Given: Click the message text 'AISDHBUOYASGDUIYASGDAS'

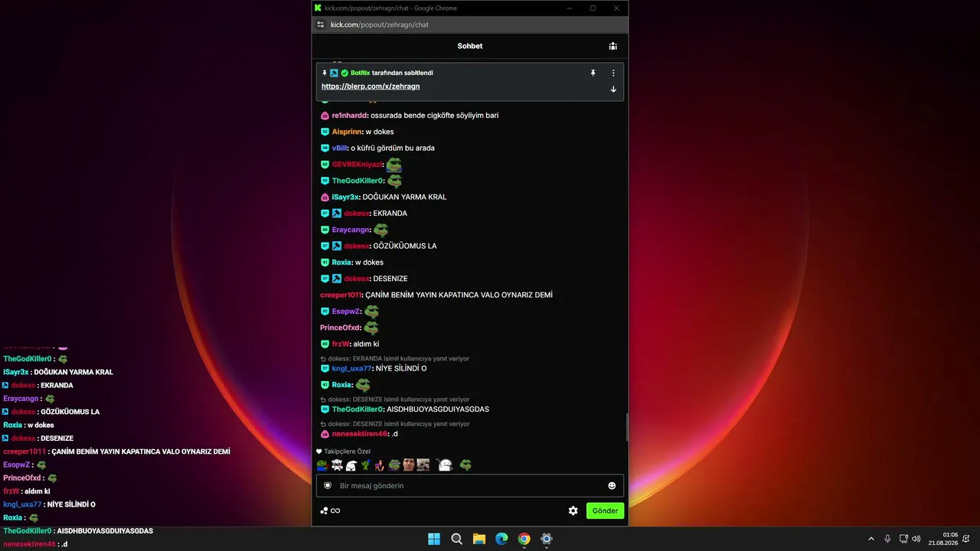Looking at the screenshot, I should point(438,409).
